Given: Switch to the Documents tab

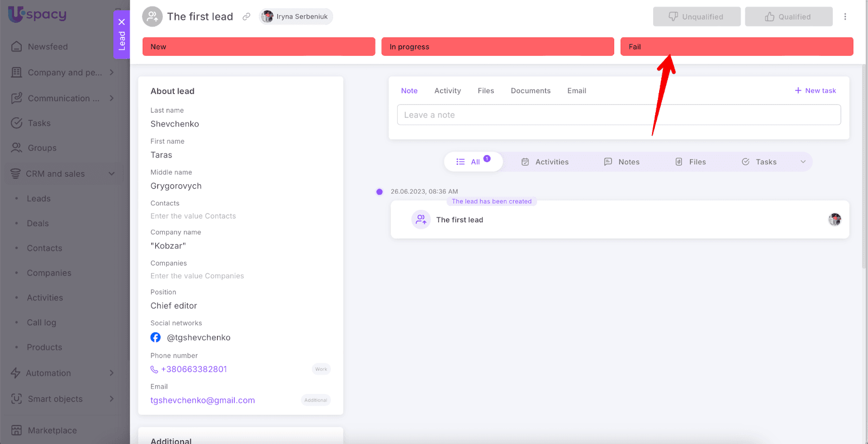Looking at the screenshot, I should coord(530,91).
